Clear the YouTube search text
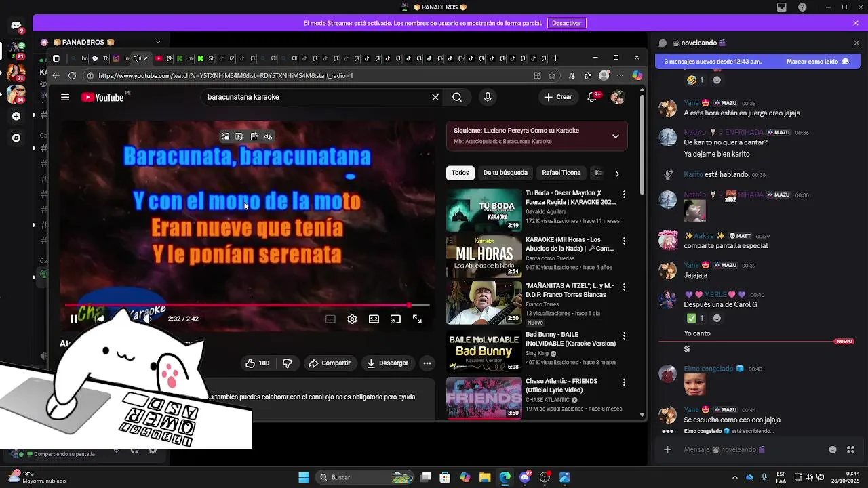Image resolution: width=868 pixels, height=488 pixels. point(435,97)
